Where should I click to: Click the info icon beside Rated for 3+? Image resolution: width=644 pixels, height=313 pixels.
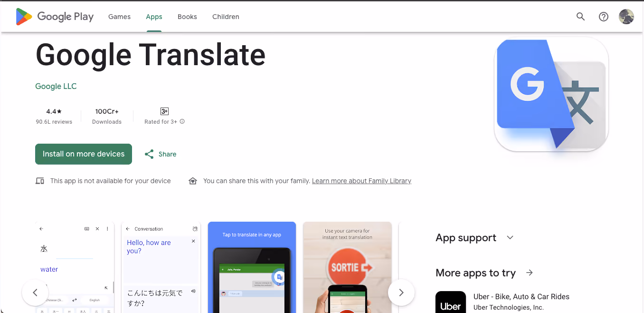click(x=182, y=122)
